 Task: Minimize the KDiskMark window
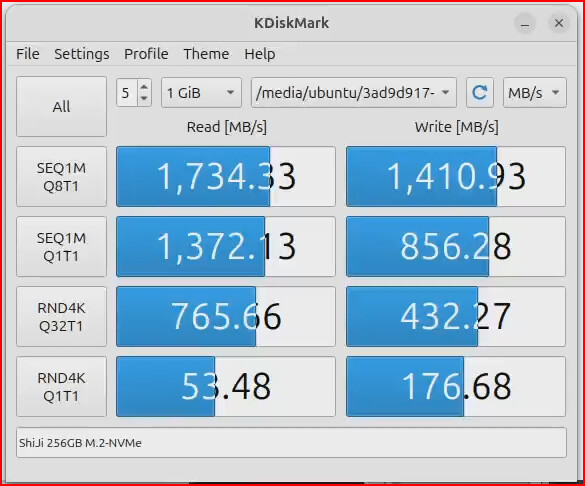click(x=525, y=23)
